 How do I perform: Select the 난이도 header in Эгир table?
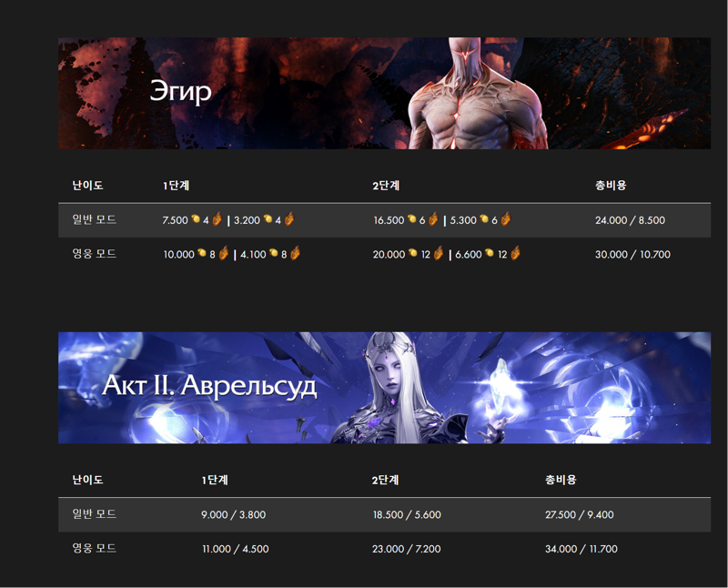87,186
